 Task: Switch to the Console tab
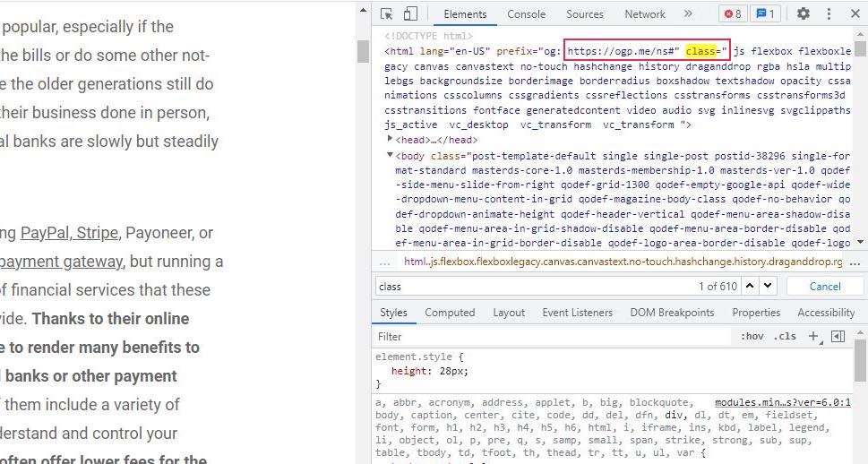click(527, 14)
